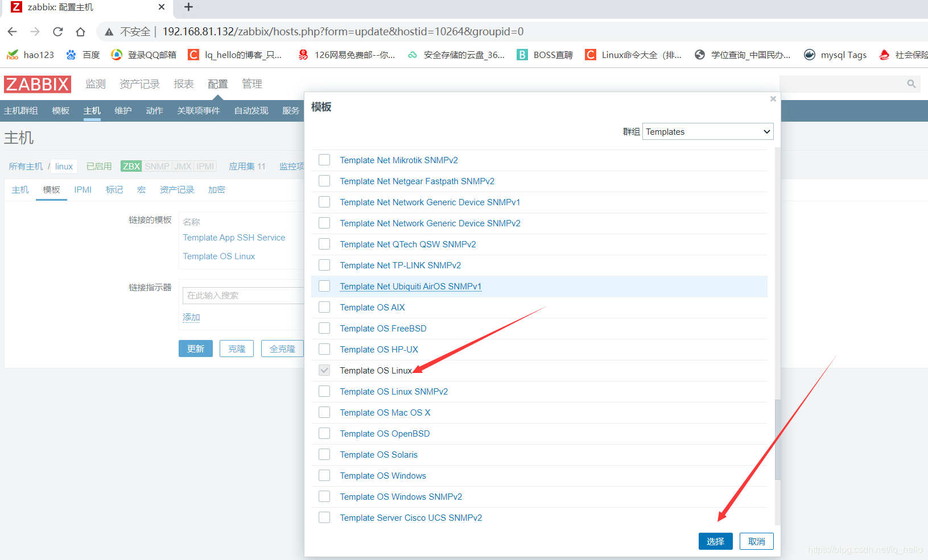Open the 126网易免费邮 bookmark

click(x=347, y=55)
